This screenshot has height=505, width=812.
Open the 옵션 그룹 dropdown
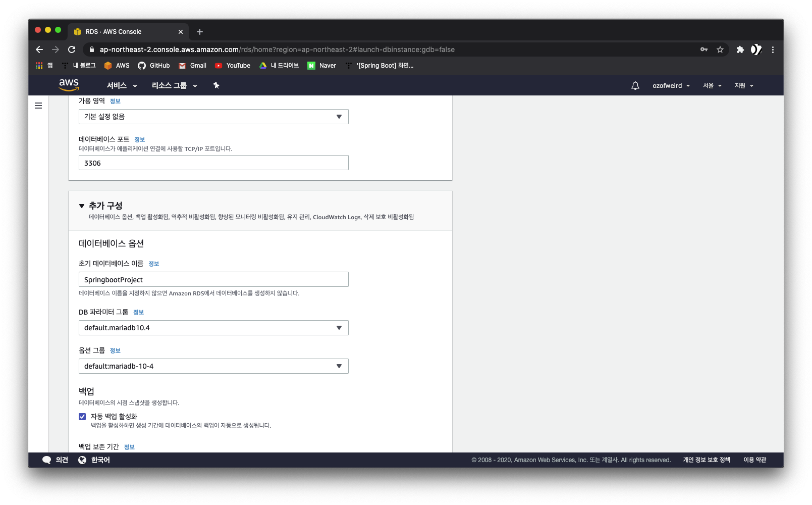[213, 366]
